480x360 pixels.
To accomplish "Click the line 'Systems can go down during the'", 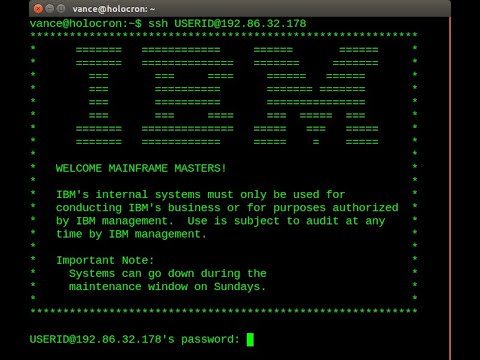I will pos(168,274).
